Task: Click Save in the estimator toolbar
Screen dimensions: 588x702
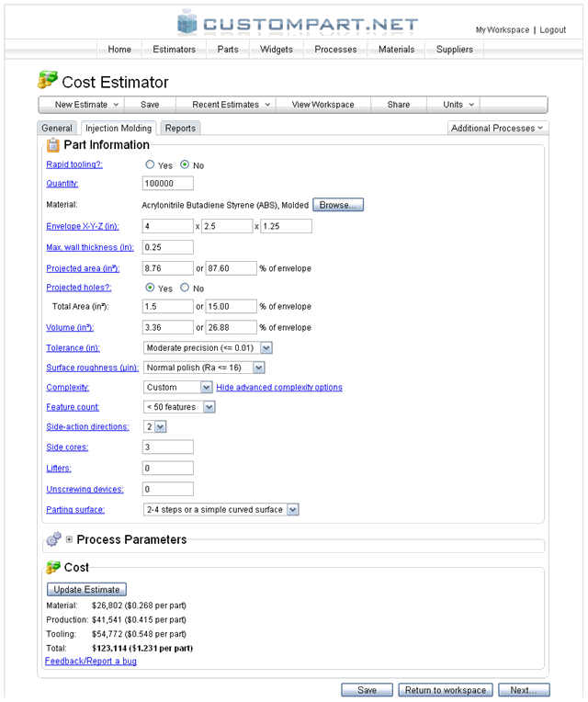Action: coord(150,105)
